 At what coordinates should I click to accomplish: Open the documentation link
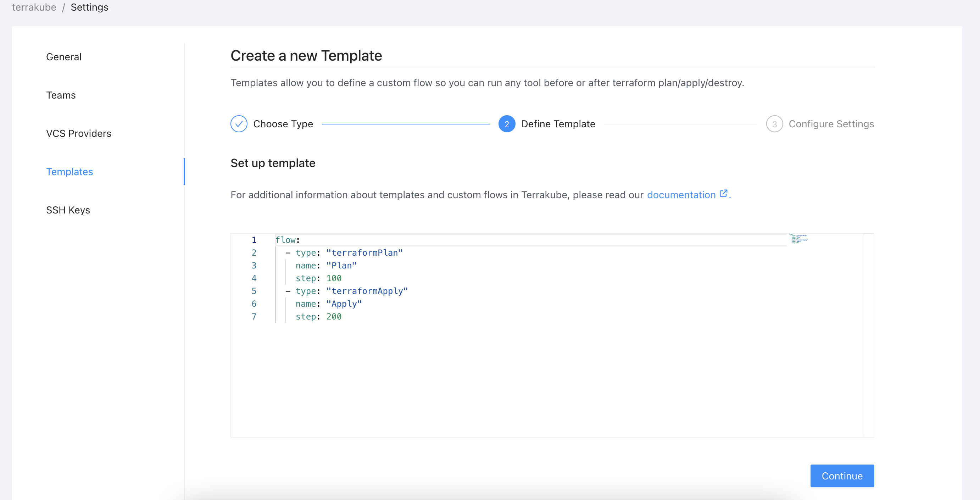pos(681,195)
